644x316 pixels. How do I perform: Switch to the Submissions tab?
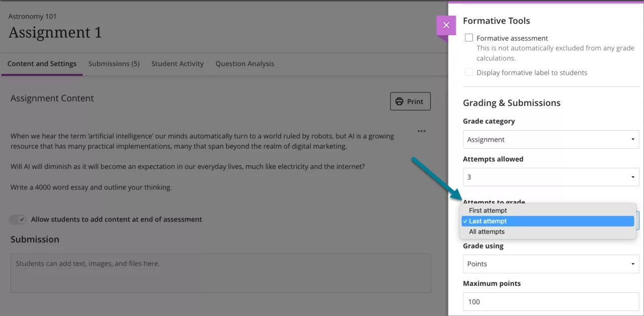pyautogui.click(x=114, y=64)
